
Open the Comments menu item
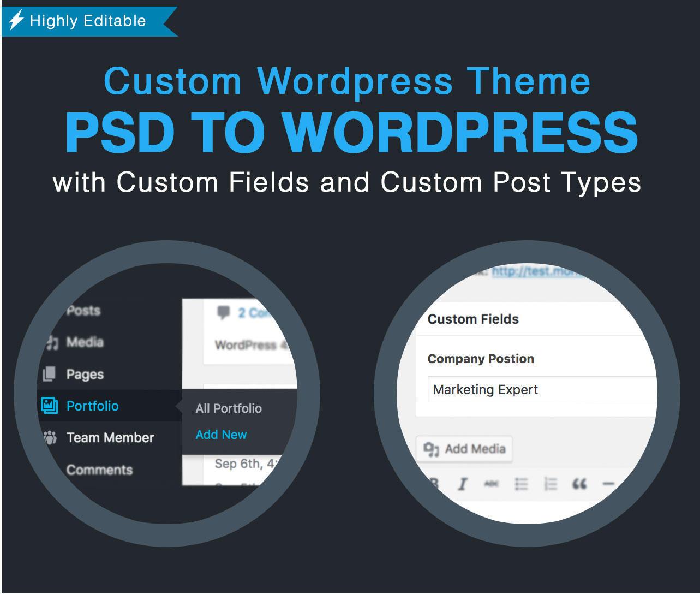[x=99, y=470]
